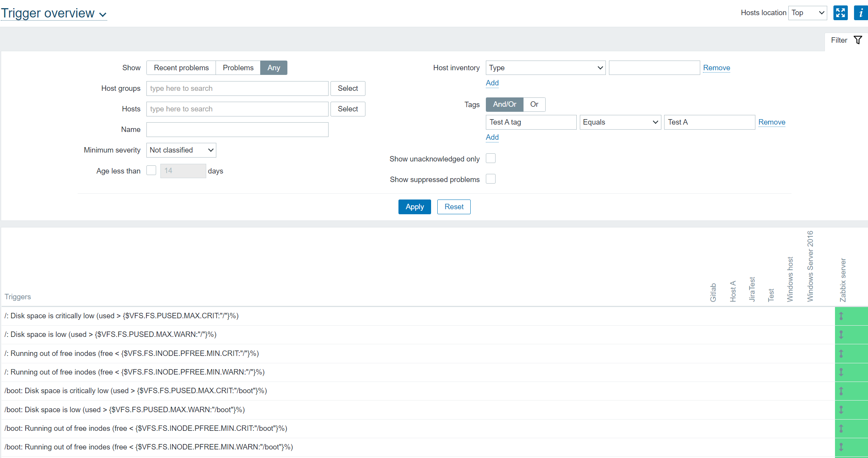Click dependency arrow for '/: Running out of free inodes' CRIT

[x=841, y=354]
